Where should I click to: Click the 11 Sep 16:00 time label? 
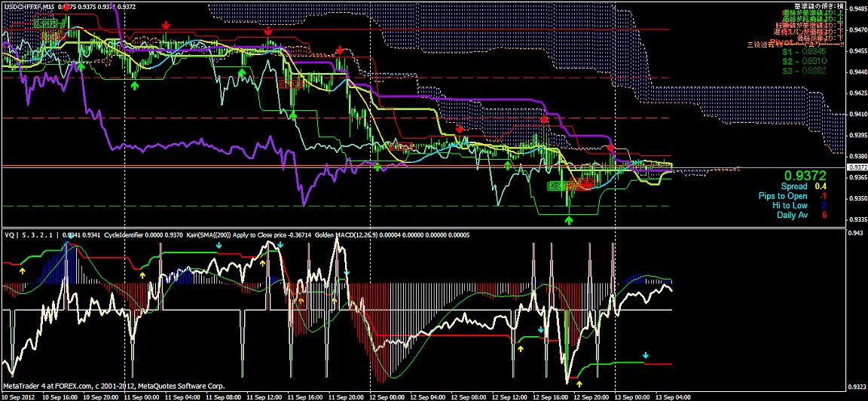click(x=305, y=396)
